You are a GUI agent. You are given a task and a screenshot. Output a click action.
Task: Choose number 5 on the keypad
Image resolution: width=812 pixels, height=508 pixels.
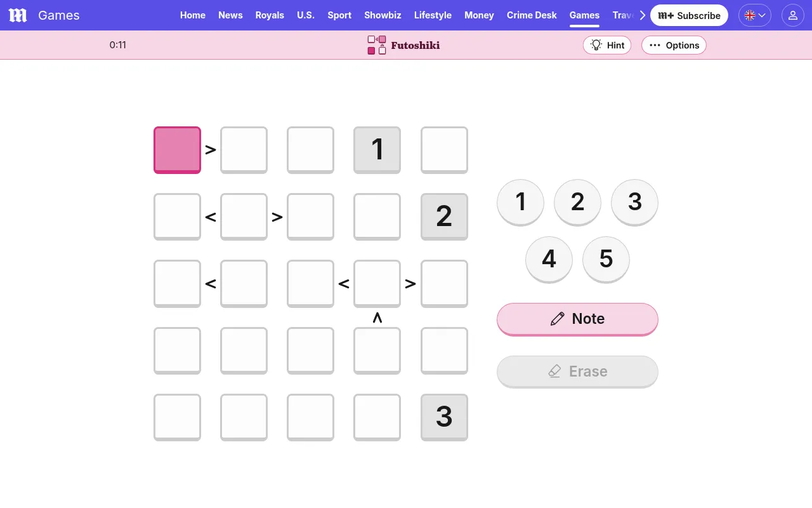click(606, 259)
